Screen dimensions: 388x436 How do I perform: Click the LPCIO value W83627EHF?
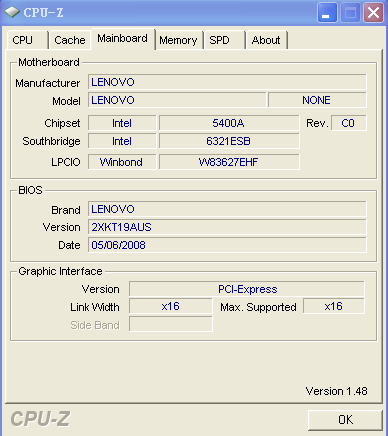tap(229, 162)
